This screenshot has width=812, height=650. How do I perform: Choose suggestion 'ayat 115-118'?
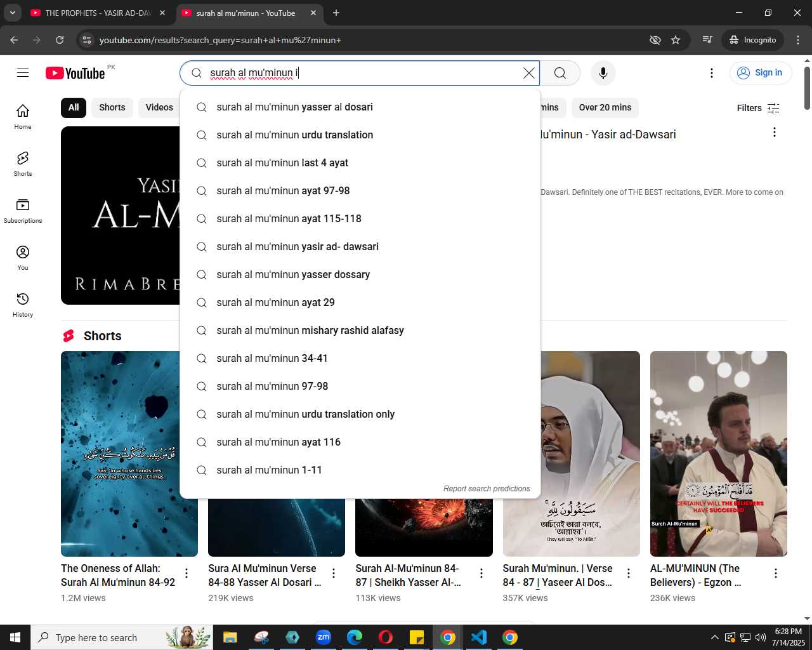pyautogui.click(x=360, y=219)
